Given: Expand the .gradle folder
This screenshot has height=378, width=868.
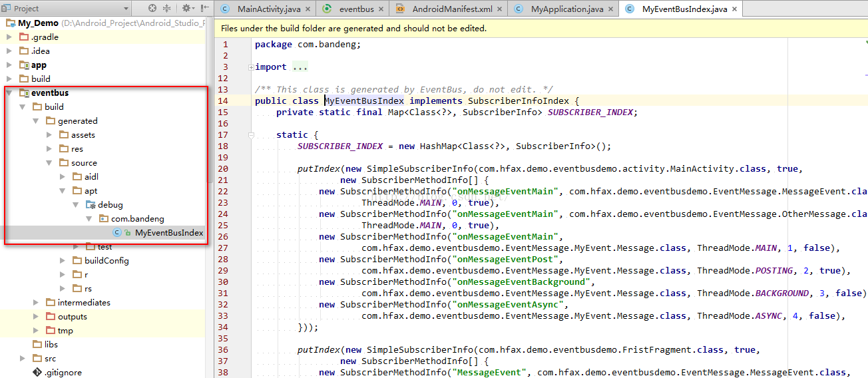Looking at the screenshot, I should [9, 37].
